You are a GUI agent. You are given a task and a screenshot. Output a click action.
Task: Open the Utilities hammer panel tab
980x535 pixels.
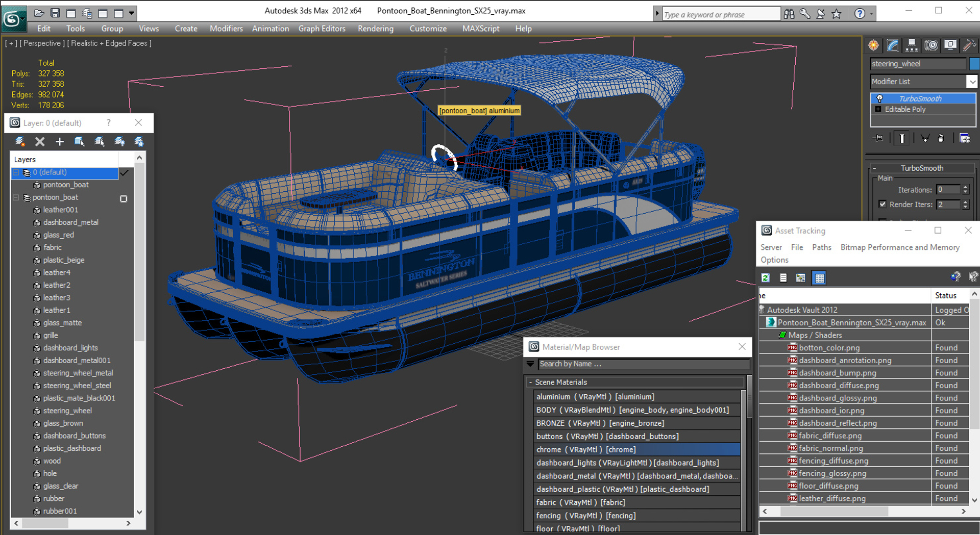(969, 45)
